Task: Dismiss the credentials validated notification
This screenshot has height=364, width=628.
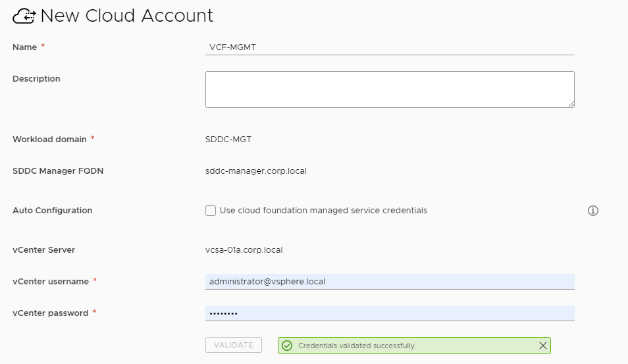Action: click(542, 346)
